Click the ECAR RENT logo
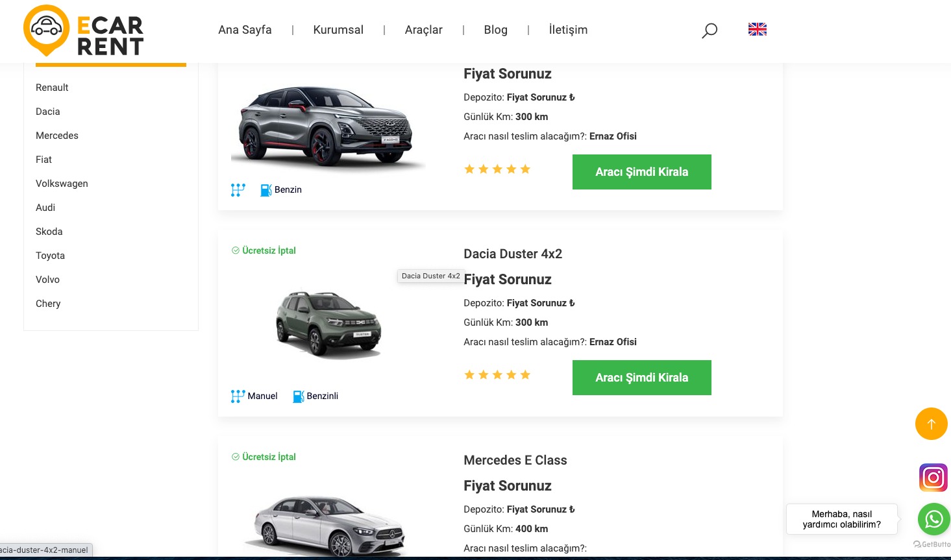Image resolution: width=951 pixels, height=560 pixels. [x=84, y=30]
